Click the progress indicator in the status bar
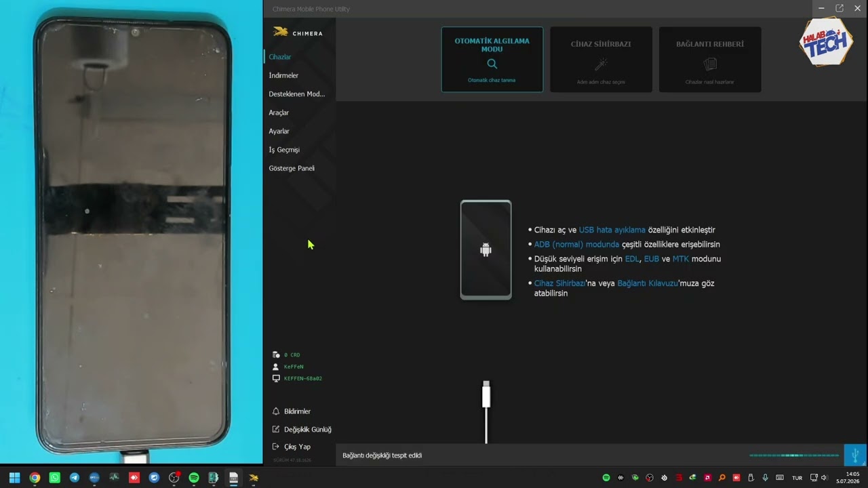Viewport: 868px width, 488px height. [x=794, y=455]
